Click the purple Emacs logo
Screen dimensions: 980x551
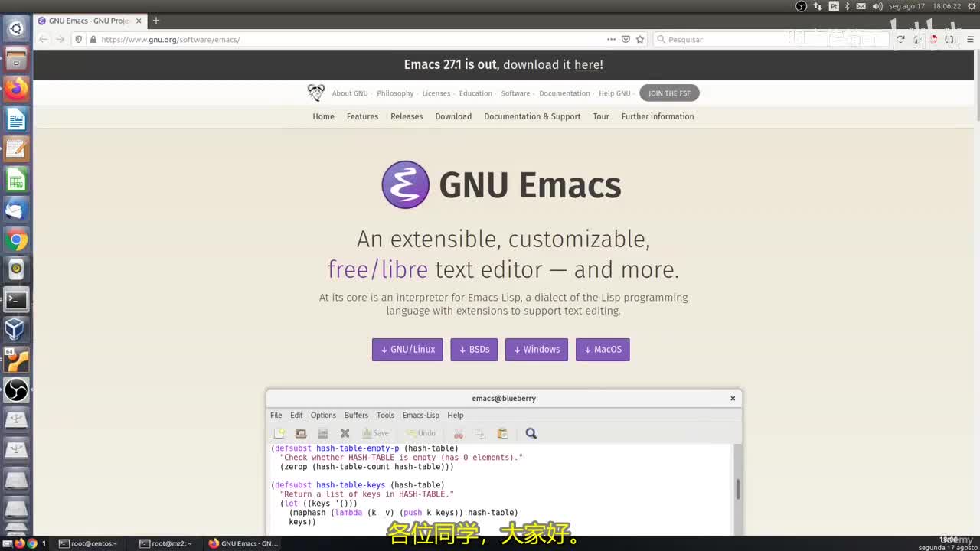tap(406, 184)
